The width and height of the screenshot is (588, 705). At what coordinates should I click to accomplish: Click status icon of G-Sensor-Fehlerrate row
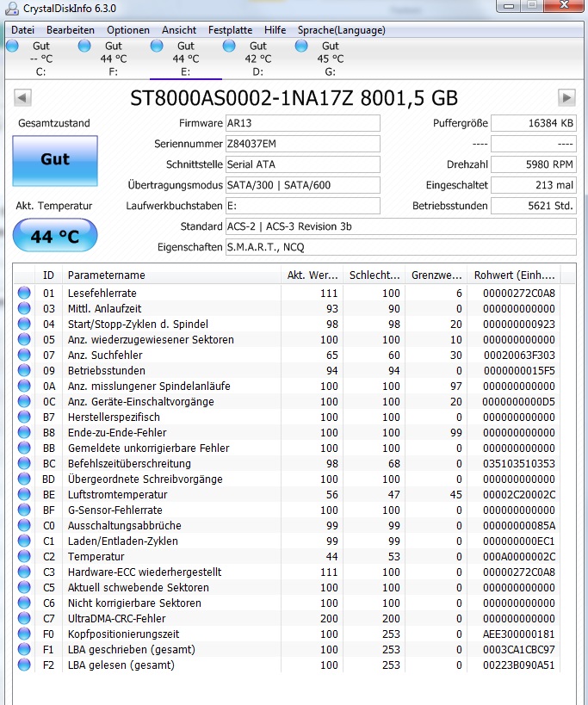(24, 510)
